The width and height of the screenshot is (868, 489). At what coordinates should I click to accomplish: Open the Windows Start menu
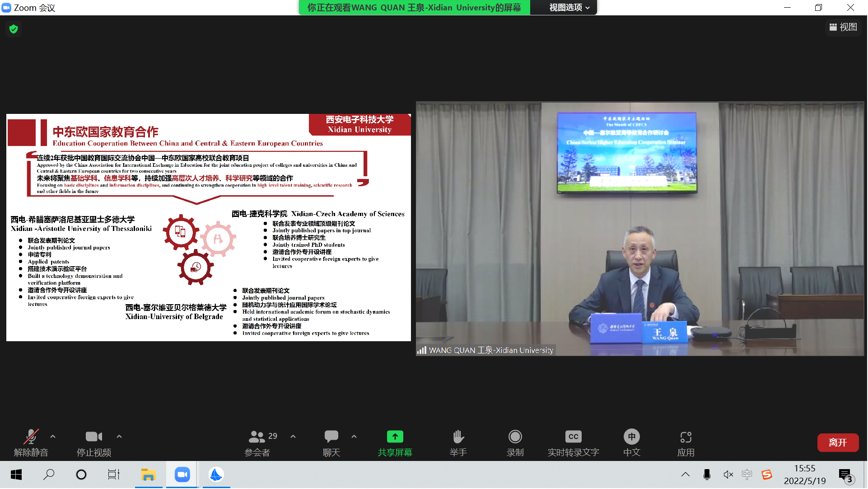pyautogui.click(x=16, y=475)
